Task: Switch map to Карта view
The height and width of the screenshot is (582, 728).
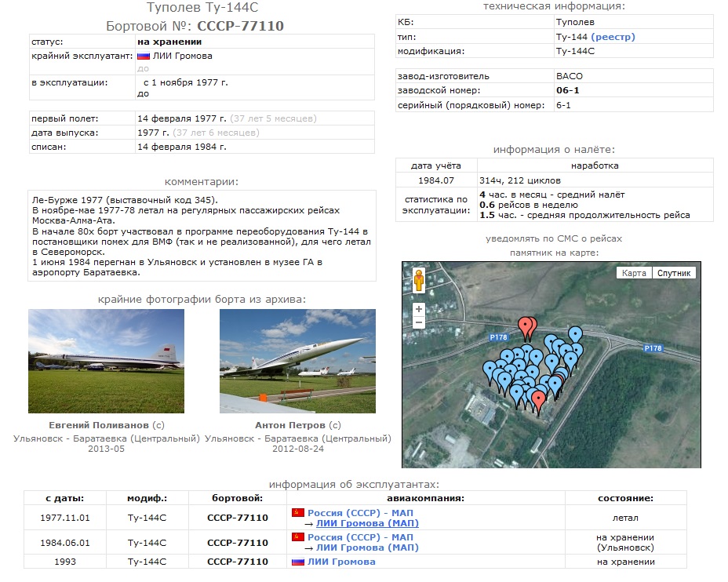Action: pos(633,273)
